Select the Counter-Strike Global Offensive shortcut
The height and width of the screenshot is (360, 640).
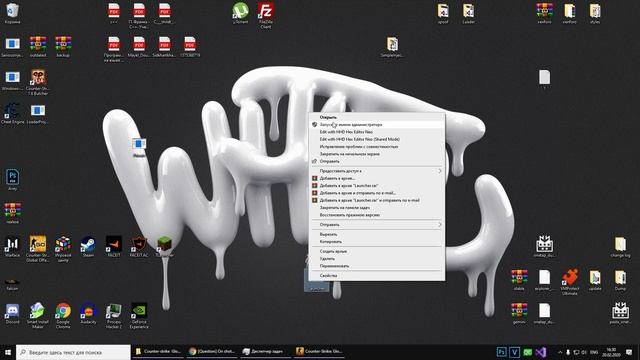pos(38,249)
